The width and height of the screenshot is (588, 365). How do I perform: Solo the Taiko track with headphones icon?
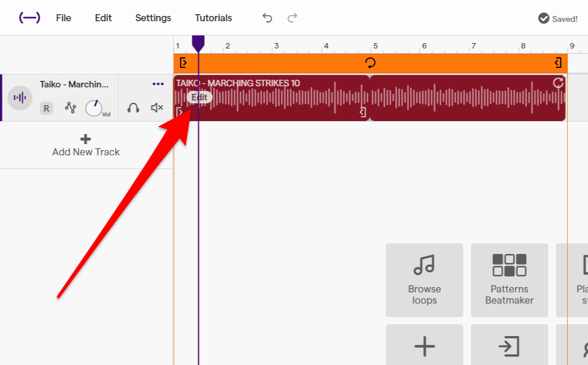click(133, 108)
